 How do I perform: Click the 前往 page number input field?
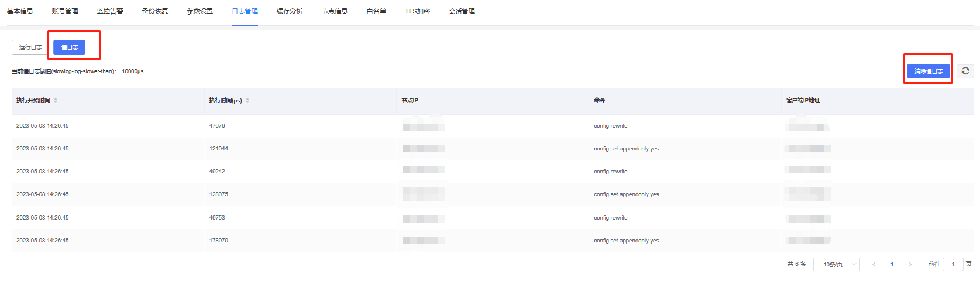click(x=953, y=265)
